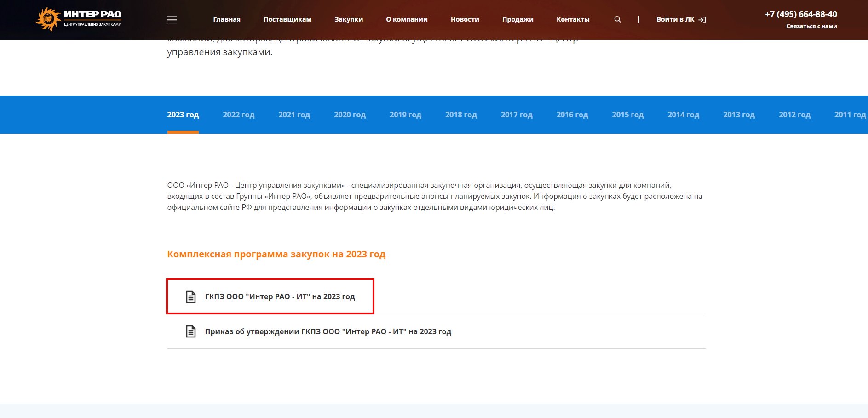This screenshot has height=418, width=868.
Task: Select the 2023 год tab
Action: [183, 115]
